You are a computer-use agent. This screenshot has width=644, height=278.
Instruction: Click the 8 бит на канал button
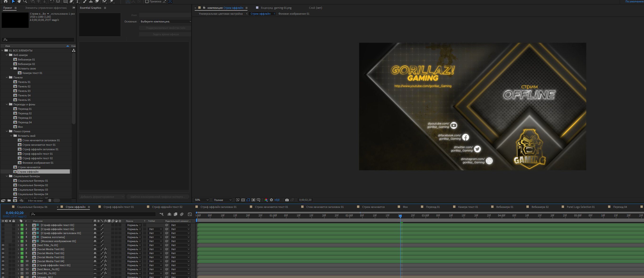coord(35,200)
